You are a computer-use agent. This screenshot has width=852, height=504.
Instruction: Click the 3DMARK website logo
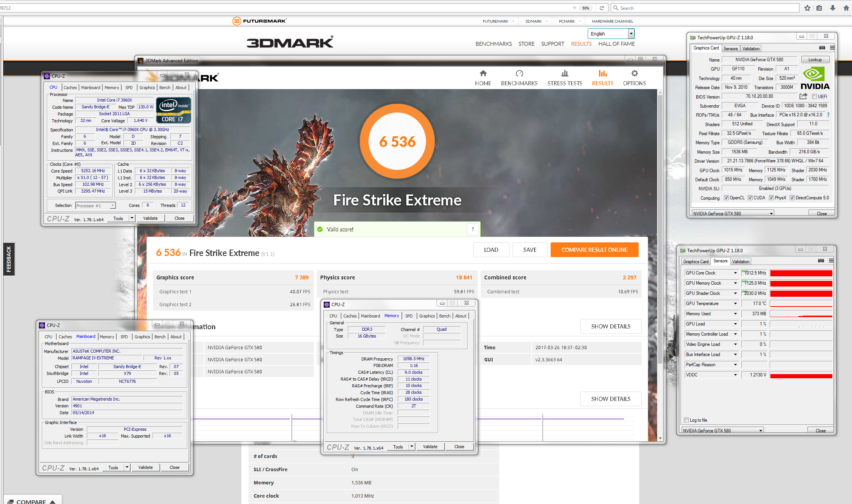coord(290,42)
